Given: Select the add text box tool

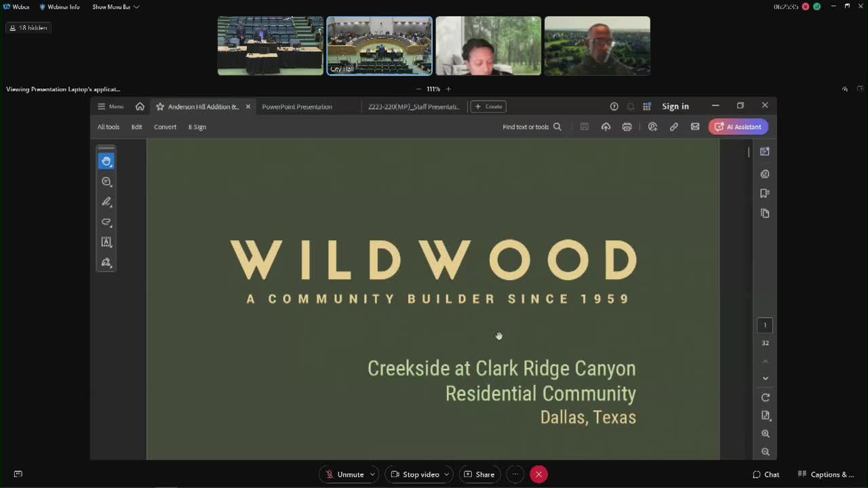Looking at the screenshot, I should point(106,242).
